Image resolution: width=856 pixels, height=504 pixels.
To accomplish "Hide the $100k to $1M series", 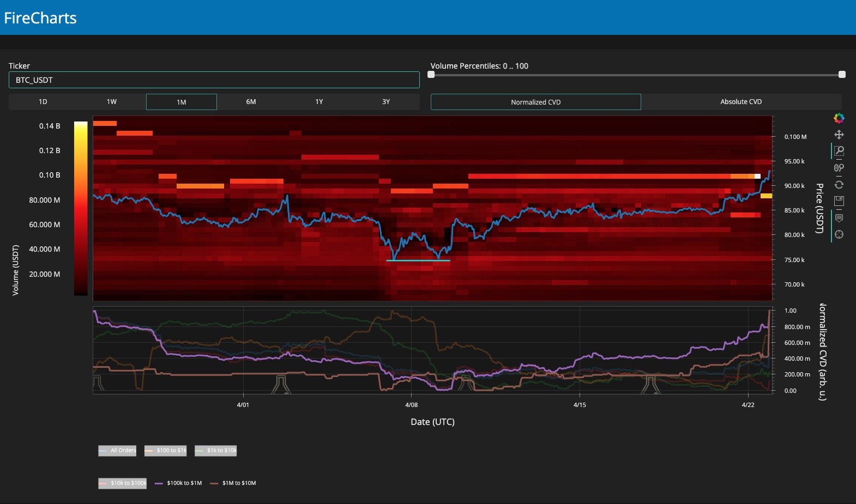I will click(x=178, y=483).
